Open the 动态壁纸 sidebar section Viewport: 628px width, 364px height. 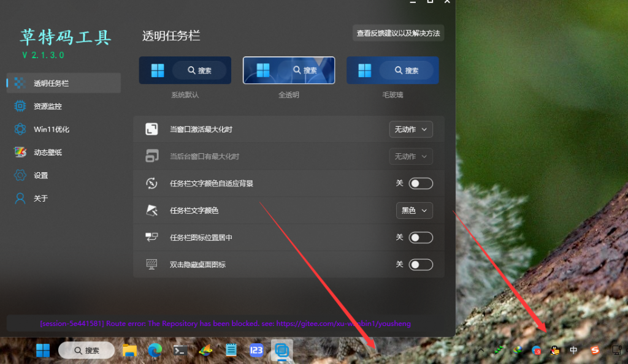[x=64, y=153]
